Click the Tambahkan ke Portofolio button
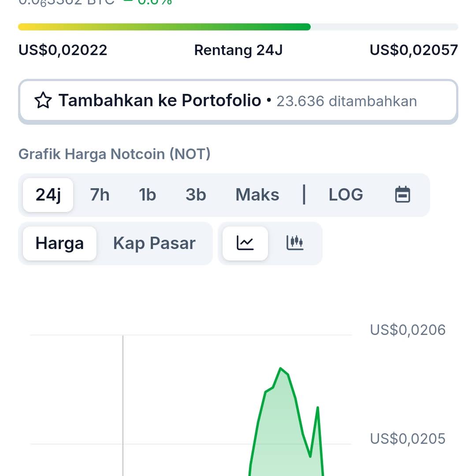 point(160,101)
